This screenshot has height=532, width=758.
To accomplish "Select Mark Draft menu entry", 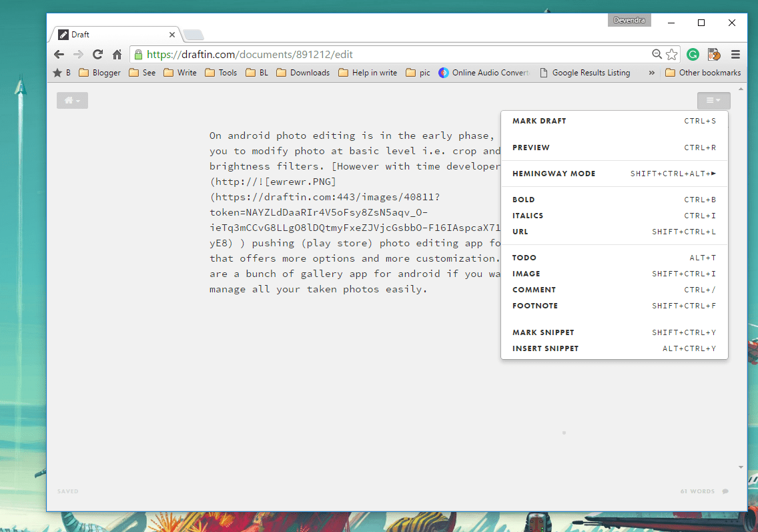I will [539, 121].
